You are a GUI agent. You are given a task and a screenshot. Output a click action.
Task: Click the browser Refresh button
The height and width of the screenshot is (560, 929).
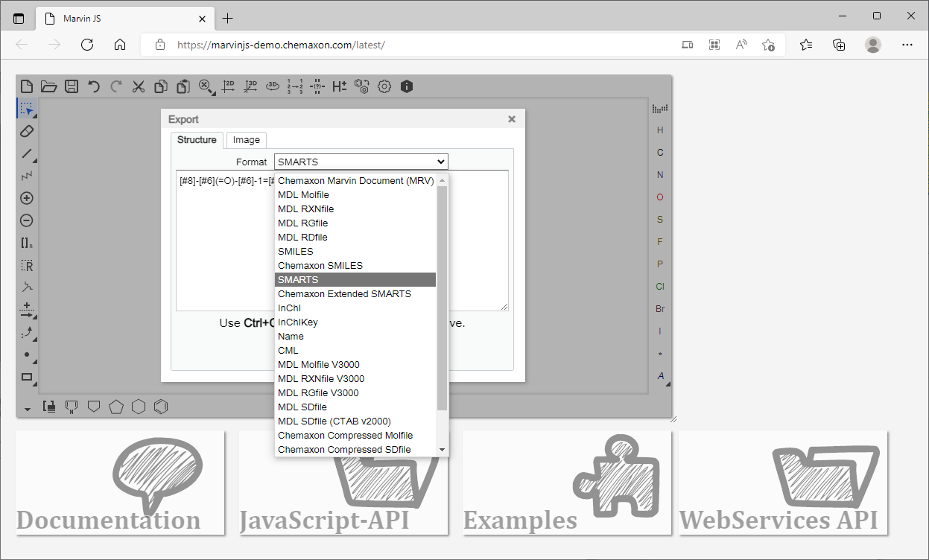click(x=87, y=45)
